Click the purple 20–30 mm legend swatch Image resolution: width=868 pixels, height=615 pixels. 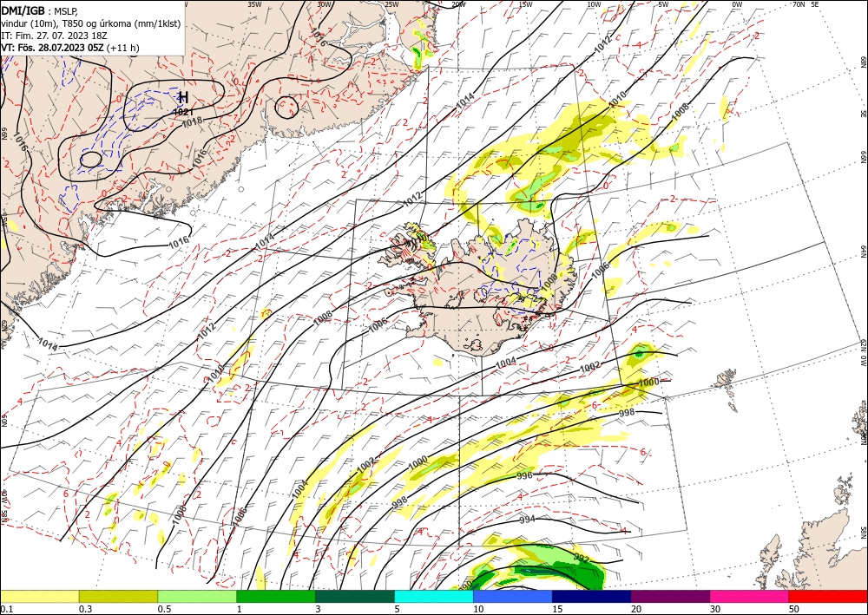(670, 596)
